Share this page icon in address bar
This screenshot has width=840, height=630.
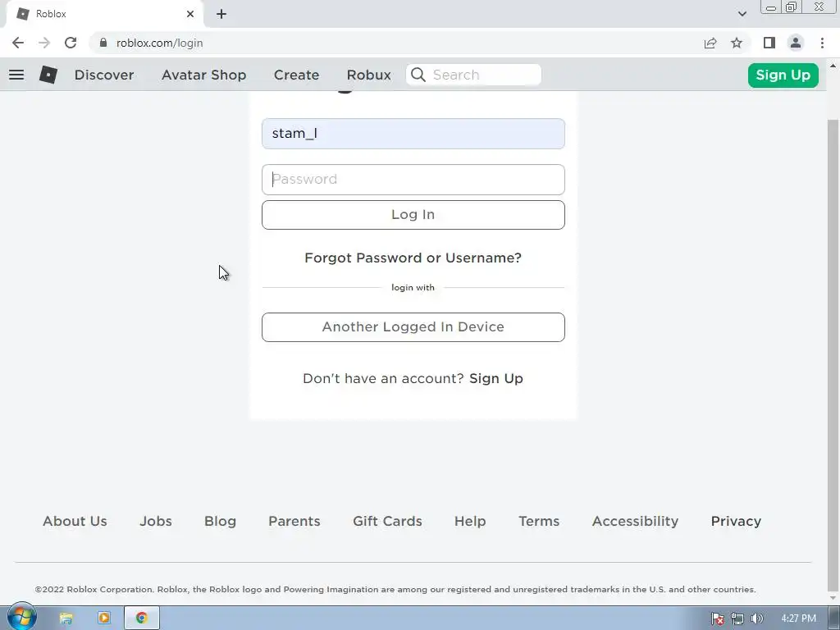tap(710, 43)
